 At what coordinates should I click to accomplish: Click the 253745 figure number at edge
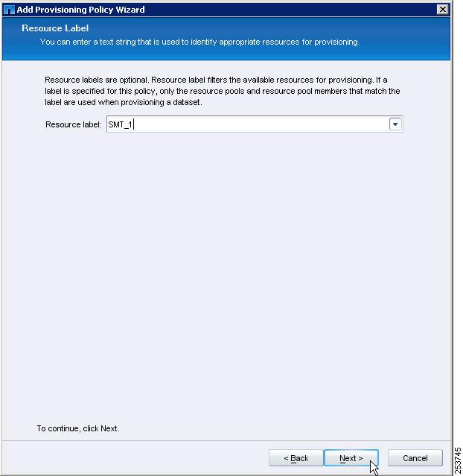pos(458,460)
